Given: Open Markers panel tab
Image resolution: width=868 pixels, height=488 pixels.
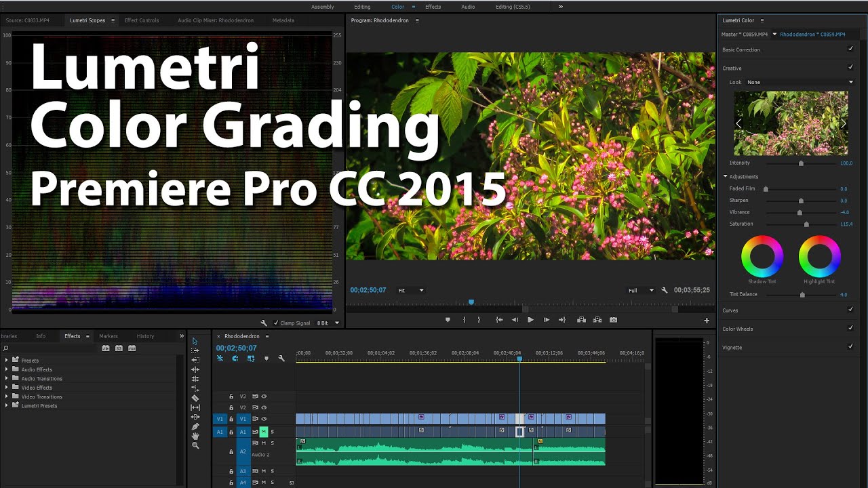Looking at the screenshot, I should [x=108, y=336].
